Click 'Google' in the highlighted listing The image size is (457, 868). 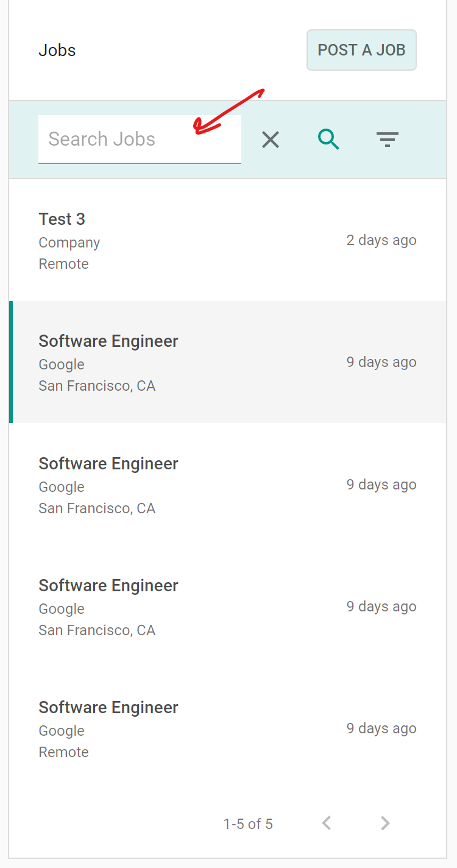[x=62, y=365]
